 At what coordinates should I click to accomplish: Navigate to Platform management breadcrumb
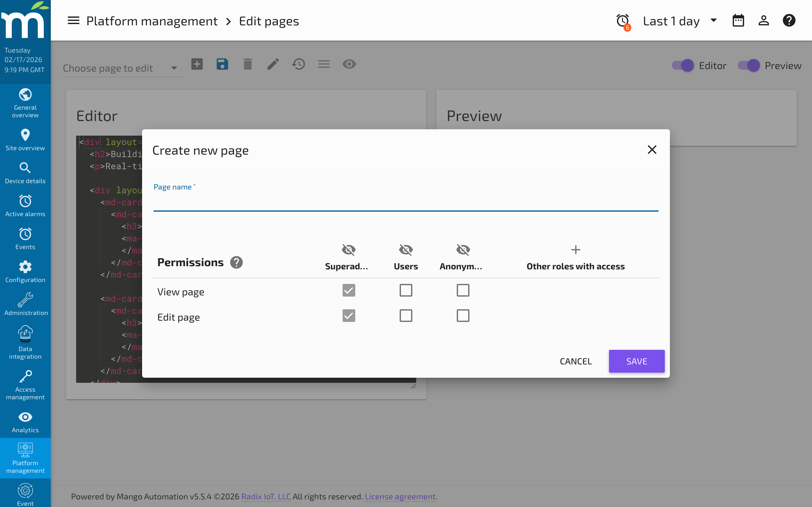(152, 21)
